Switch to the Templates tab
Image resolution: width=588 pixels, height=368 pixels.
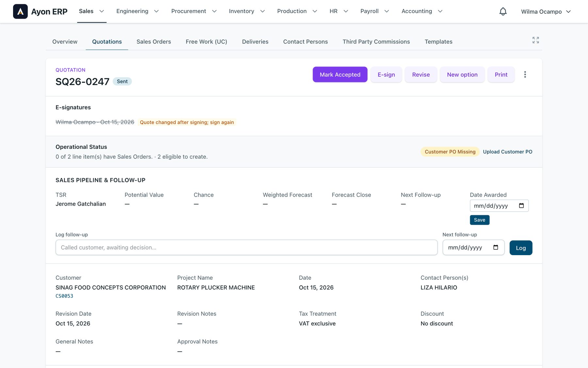(x=438, y=42)
